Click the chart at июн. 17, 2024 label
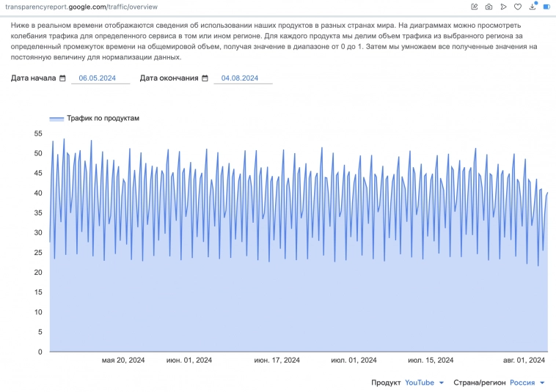Screen dimensions: 556x392 (277, 360)
